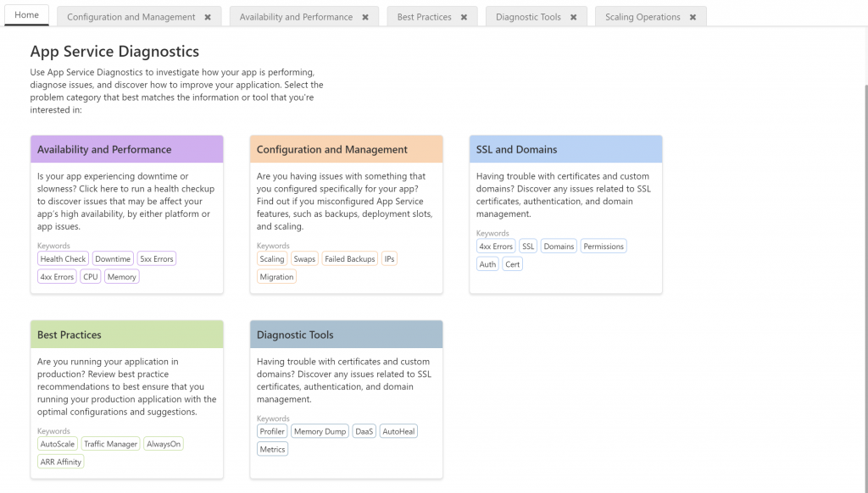Close the Diagnostic Tools tab
The width and height of the screenshot is (868, 493).
click(x=573, y=17)
